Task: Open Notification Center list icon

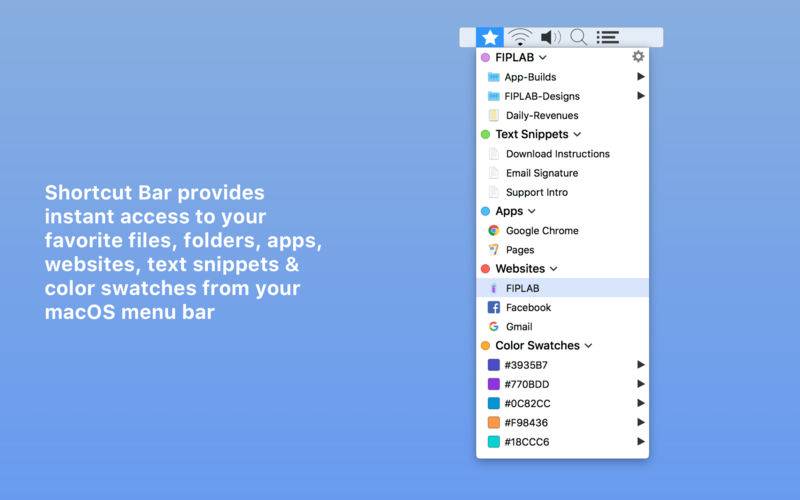Action: pyautogui.click(x=608, y=37)
